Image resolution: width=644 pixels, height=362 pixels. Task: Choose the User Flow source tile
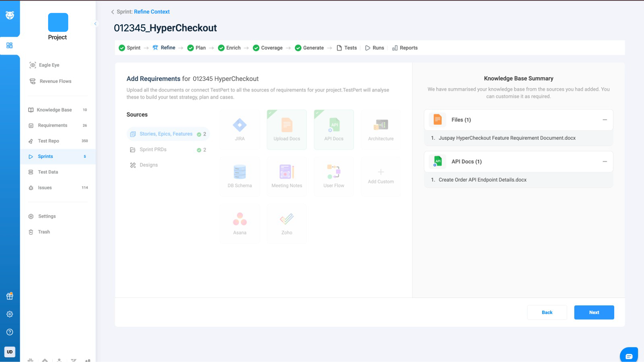click(x=334, y=177)
